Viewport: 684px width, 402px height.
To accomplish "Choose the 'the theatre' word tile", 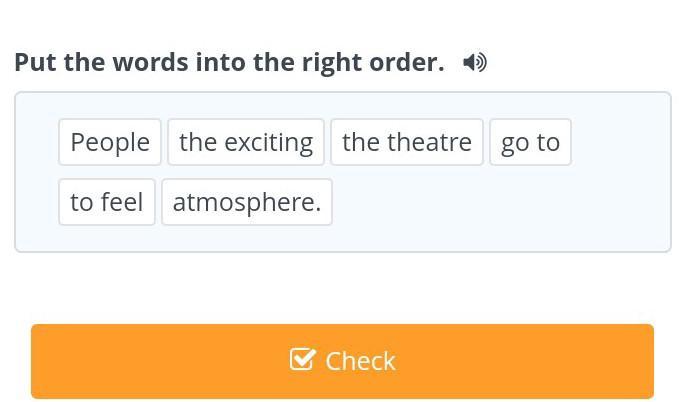I will pyautogui.click(x=407, y=142).
